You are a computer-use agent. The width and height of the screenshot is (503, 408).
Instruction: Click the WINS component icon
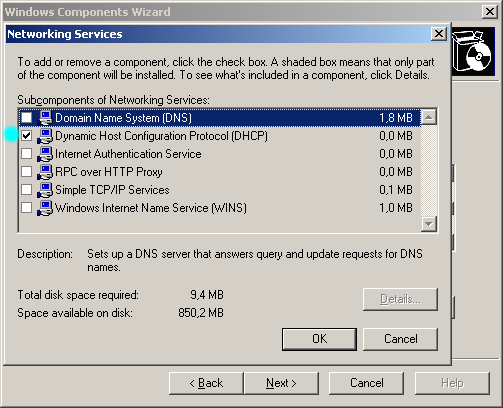pos(45,208)
